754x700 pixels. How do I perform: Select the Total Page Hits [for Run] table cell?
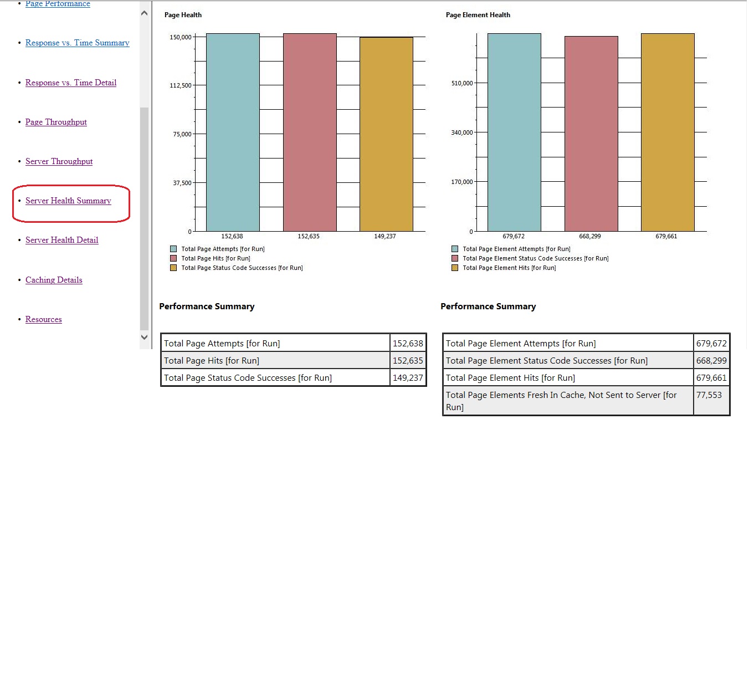pyautogui.click(x=276, y=360)
